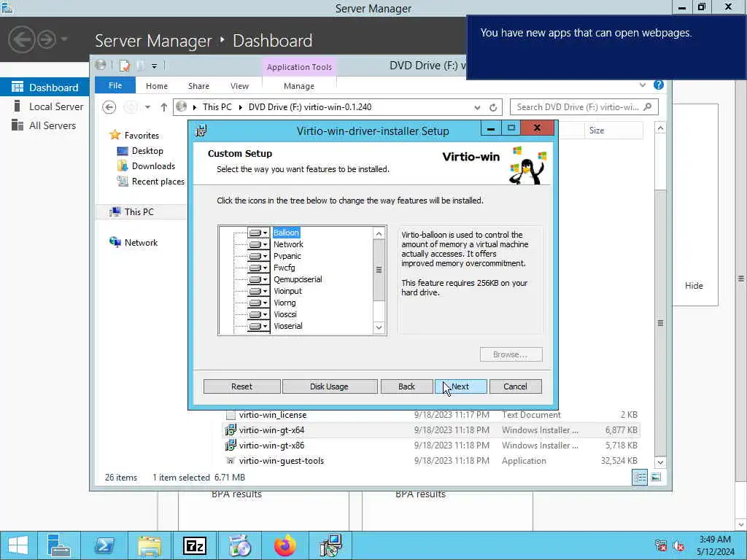Click the Windows Start button
Screen dimensions: 747x560
18,545
